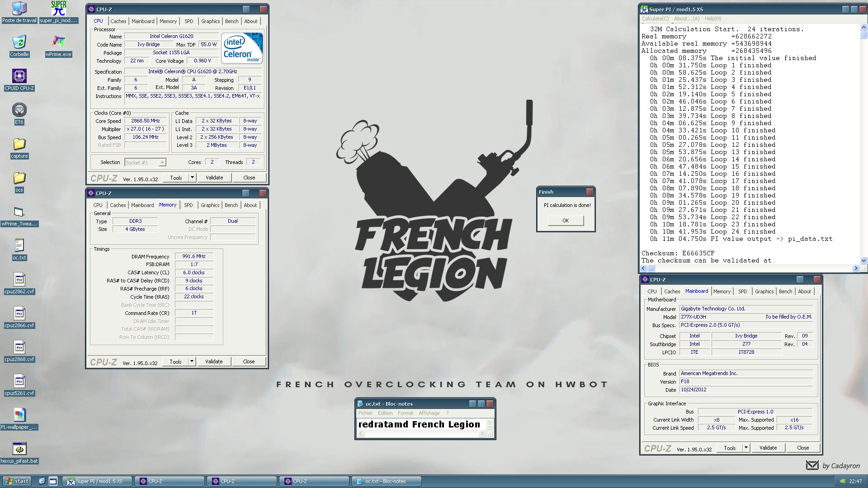Expand Tools dropdown arrow in memory CPU-Z
This screenshot has width=868, height=488.
[192, 361]
